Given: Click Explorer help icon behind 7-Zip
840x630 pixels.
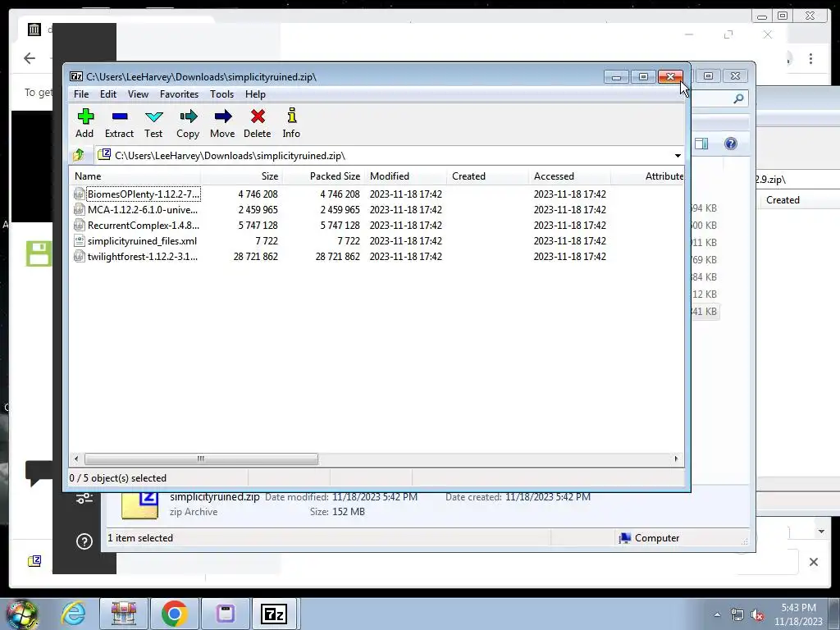Looking at the screenshot, I should pyautogui.click(x=731, y=144).
